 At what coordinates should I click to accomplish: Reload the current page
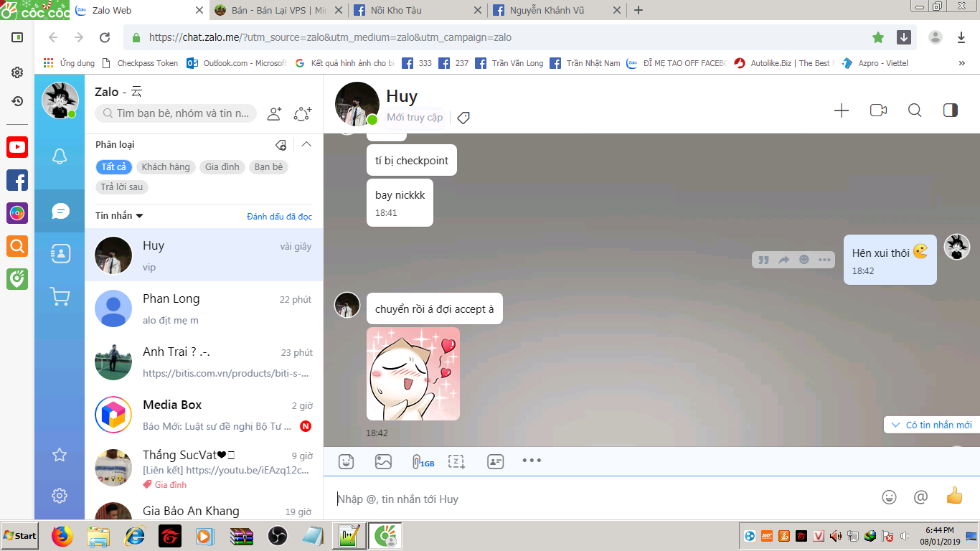105,37
